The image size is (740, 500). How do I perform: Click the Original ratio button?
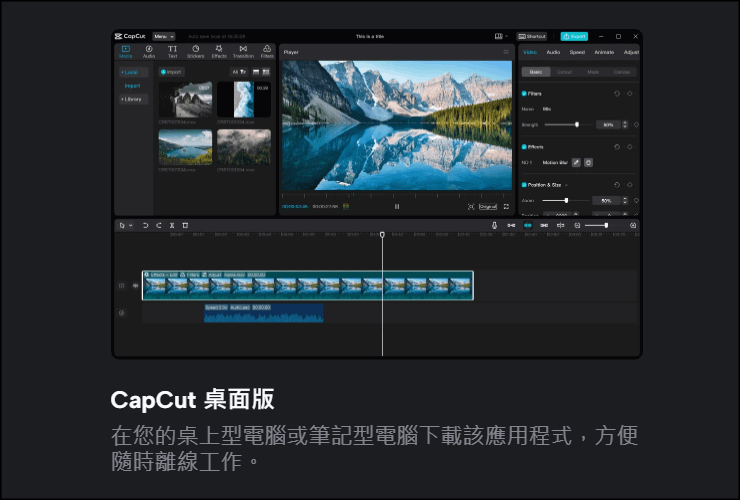click(488, 206)
